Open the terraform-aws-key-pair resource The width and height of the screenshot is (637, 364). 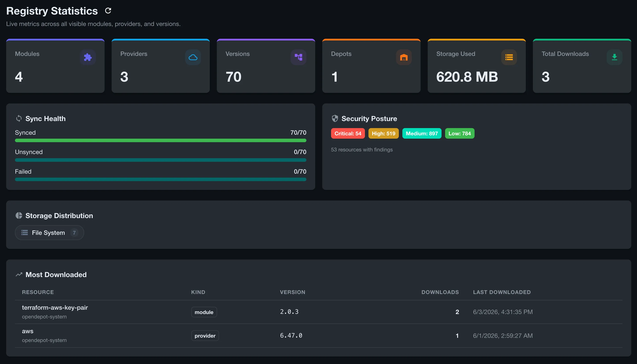[x=55, y=307]
